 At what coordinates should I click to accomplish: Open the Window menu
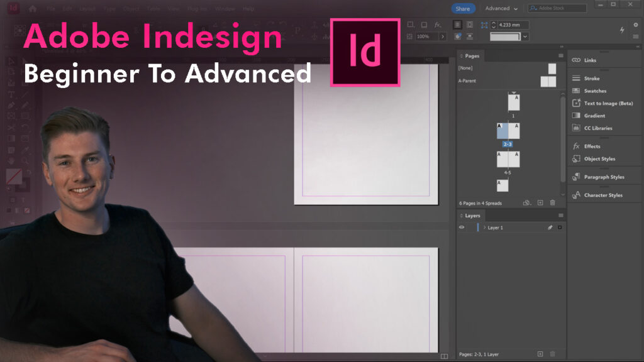(x=225, y=9)
